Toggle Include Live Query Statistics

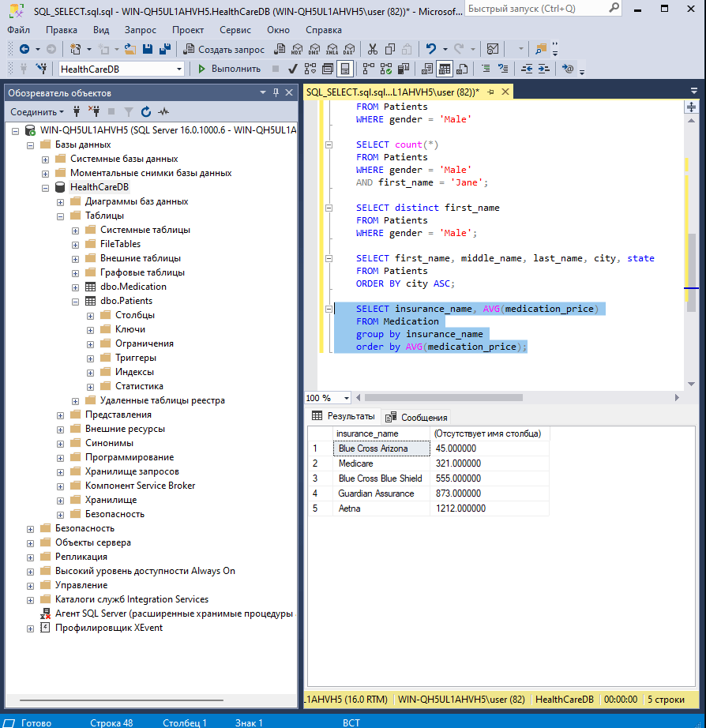coord(386,69)
